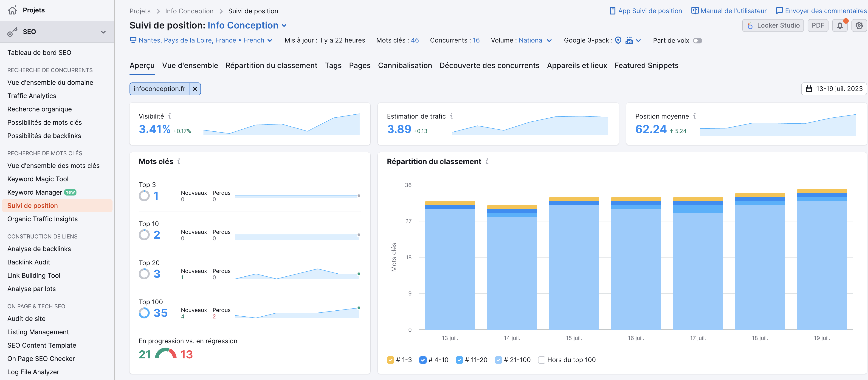Open the Pages tab
Viewport: 868px width, 380px height.
click(360, 65)
